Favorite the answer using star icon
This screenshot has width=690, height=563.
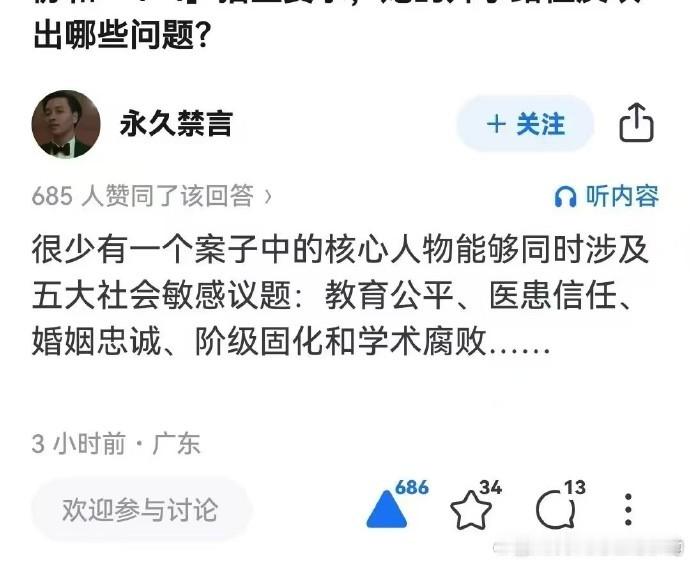tap(470, 510)
